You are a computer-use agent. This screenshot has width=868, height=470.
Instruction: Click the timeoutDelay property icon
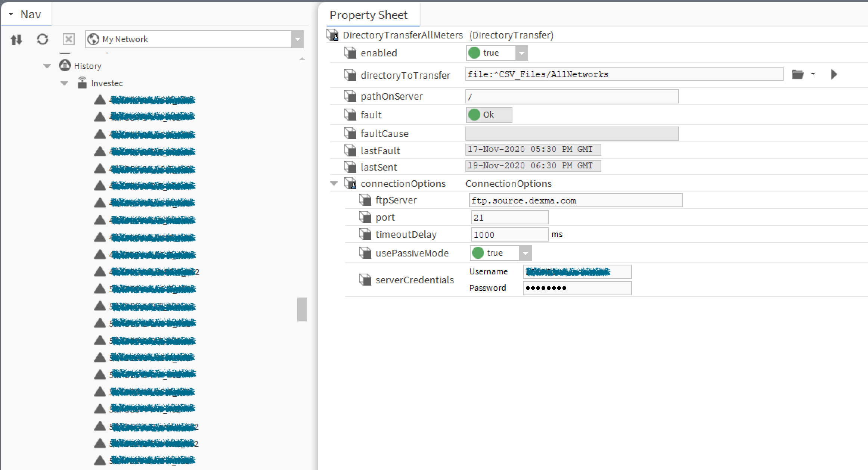[365, 234]
